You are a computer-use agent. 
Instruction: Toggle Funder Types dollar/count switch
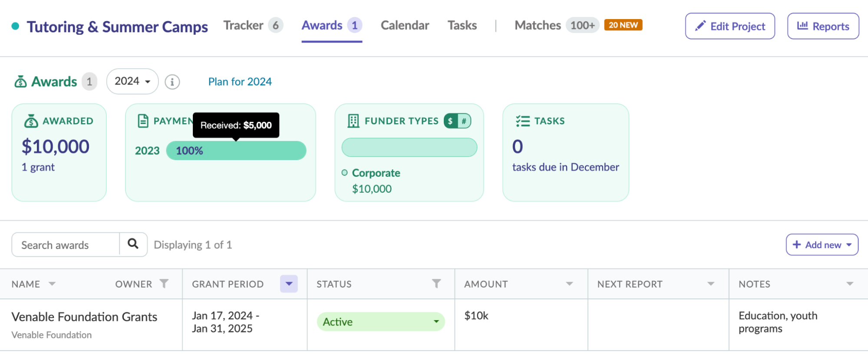(457, 121)
